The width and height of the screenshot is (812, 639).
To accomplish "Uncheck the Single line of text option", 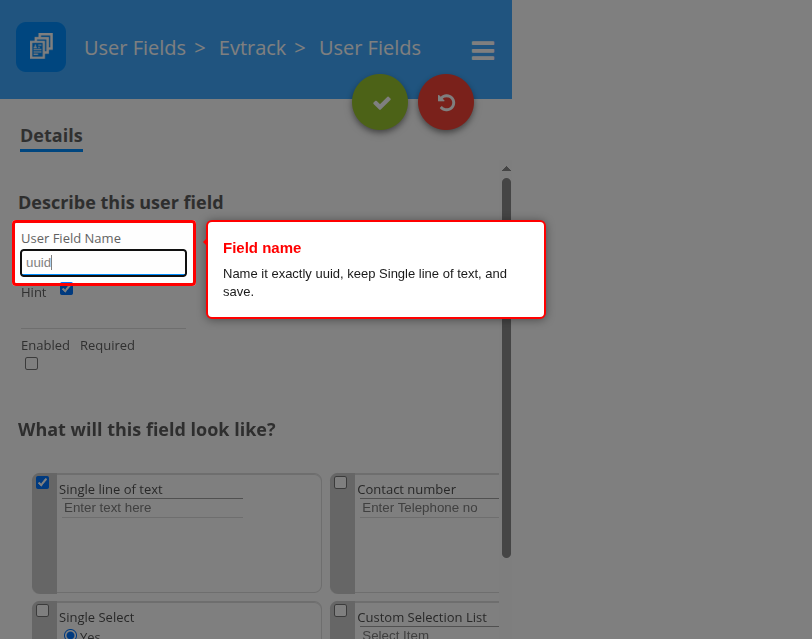I will click(42, 483).
